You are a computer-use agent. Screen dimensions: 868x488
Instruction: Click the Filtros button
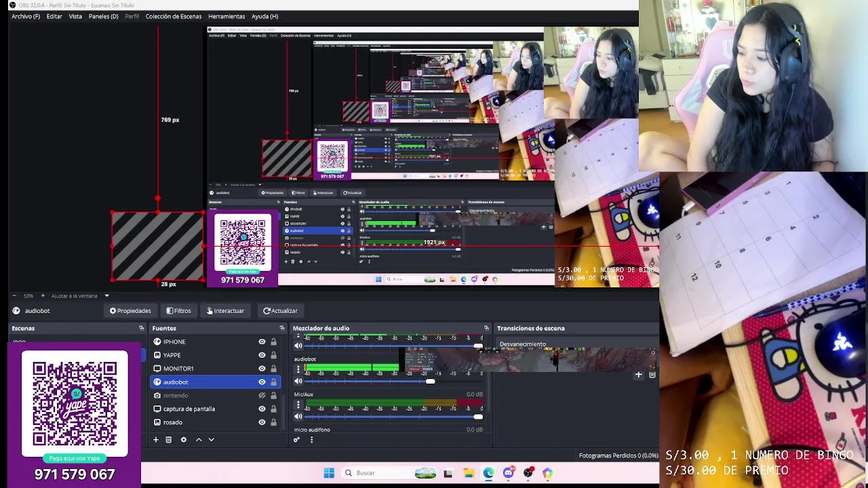tap(179, 311)
